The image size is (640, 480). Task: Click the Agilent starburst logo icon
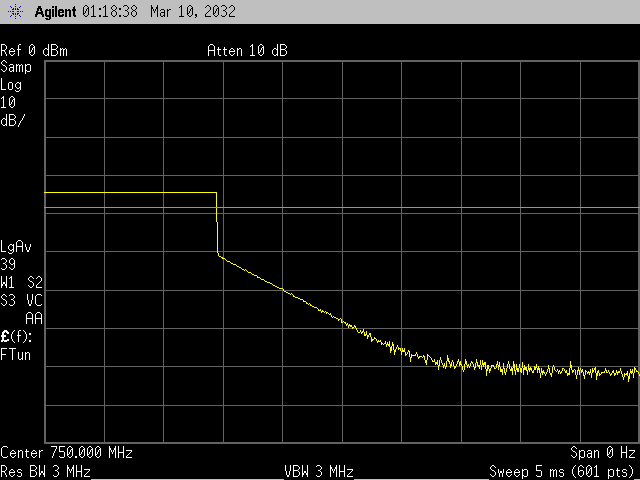click(15, 11)
